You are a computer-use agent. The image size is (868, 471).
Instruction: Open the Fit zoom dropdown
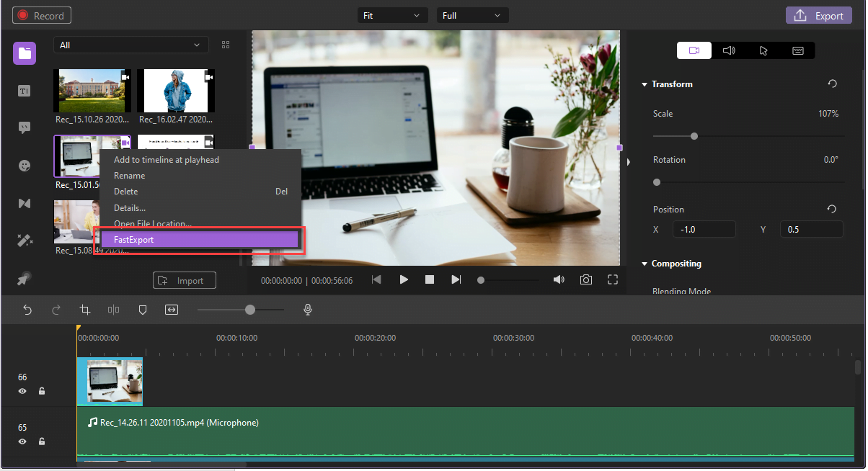tap(393, 15)
